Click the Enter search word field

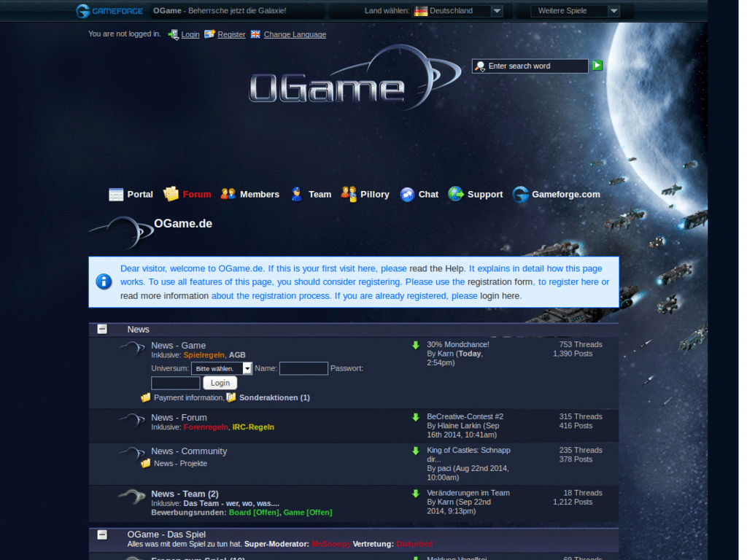(x=530, y=66)
